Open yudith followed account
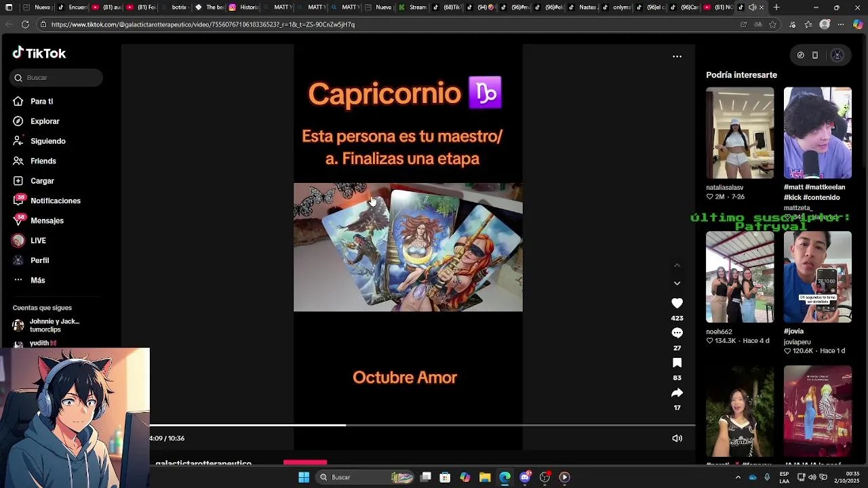 pos(35,344)
